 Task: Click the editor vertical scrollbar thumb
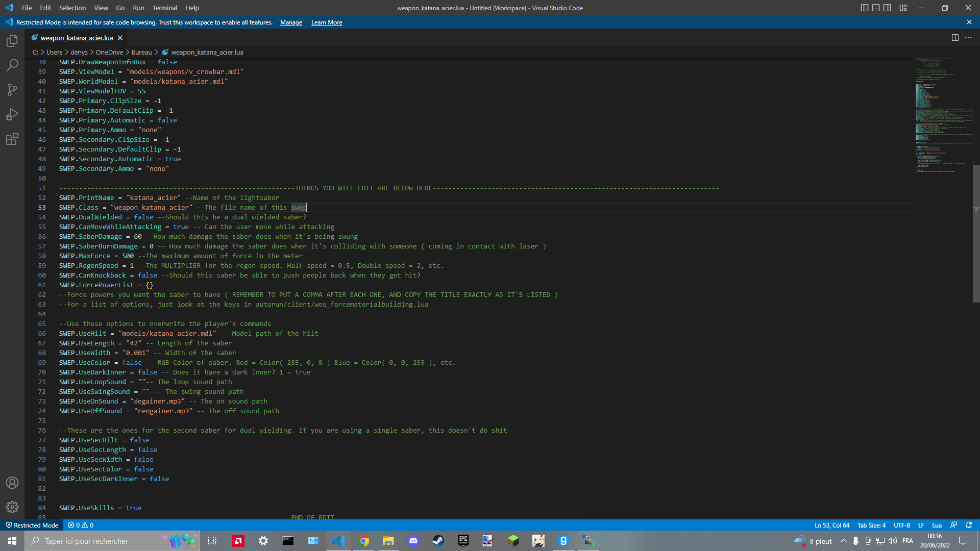[x=976, y=234]
